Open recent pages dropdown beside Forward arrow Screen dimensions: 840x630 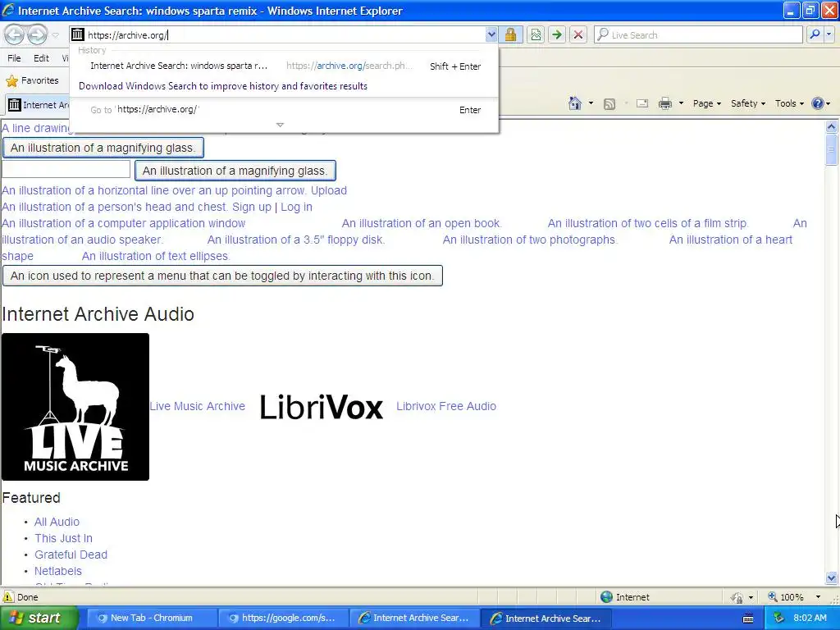[55, 35]
